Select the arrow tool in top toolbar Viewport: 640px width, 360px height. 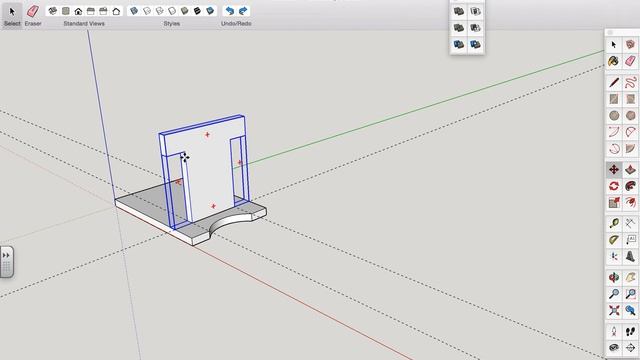[12, 11]
